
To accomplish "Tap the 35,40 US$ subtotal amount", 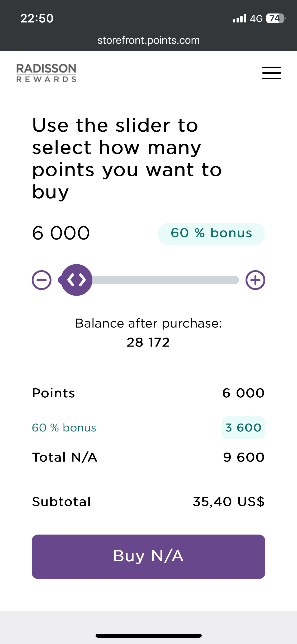I will pyautogui.click(x=228, y=502).
